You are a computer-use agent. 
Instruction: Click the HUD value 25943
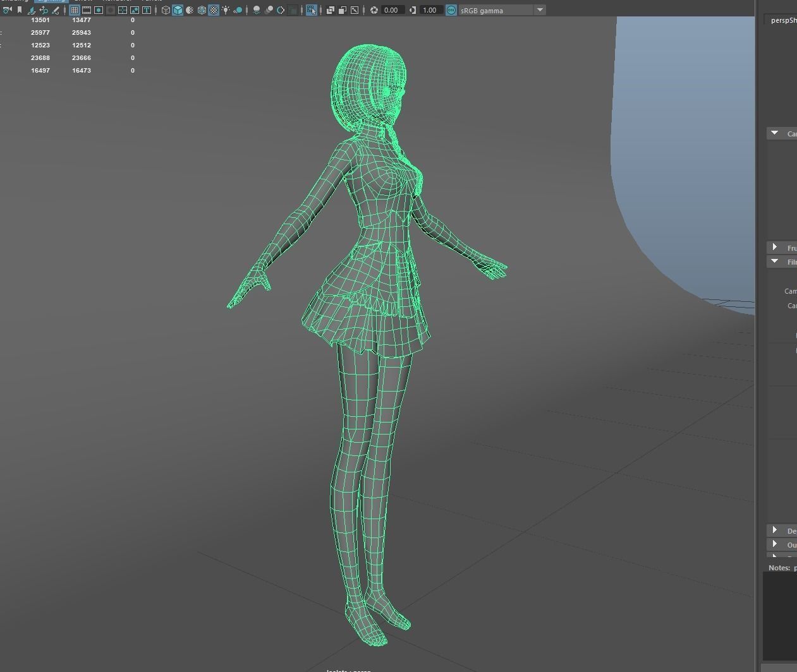click(x=82, y=32)
